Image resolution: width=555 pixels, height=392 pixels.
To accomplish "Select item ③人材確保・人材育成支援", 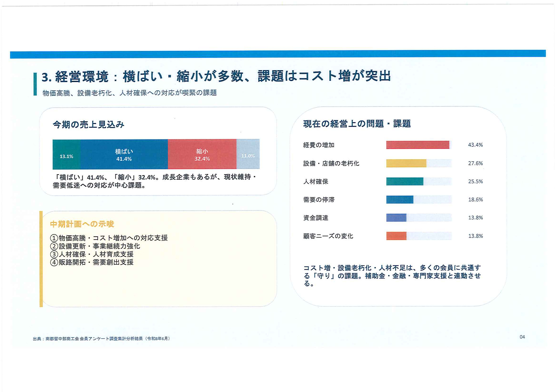I will (92, 254).
